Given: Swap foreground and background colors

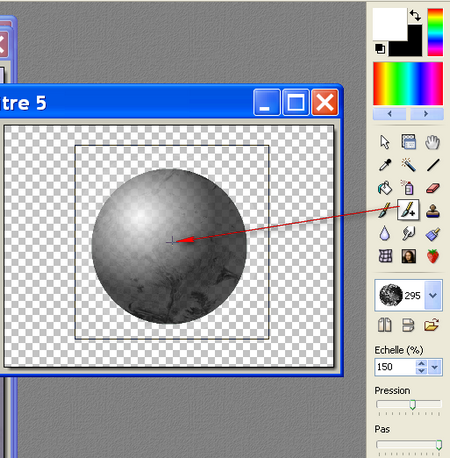Looking at the screenshot, I should [x=415, y=15].
